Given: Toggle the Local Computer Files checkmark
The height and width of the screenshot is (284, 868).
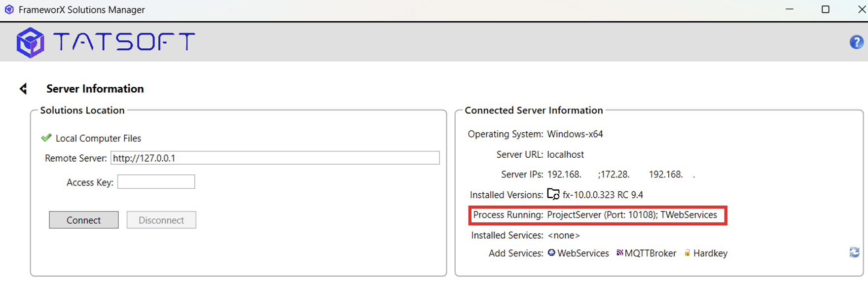Looking at the screenshot, I should tap(46, 138).
